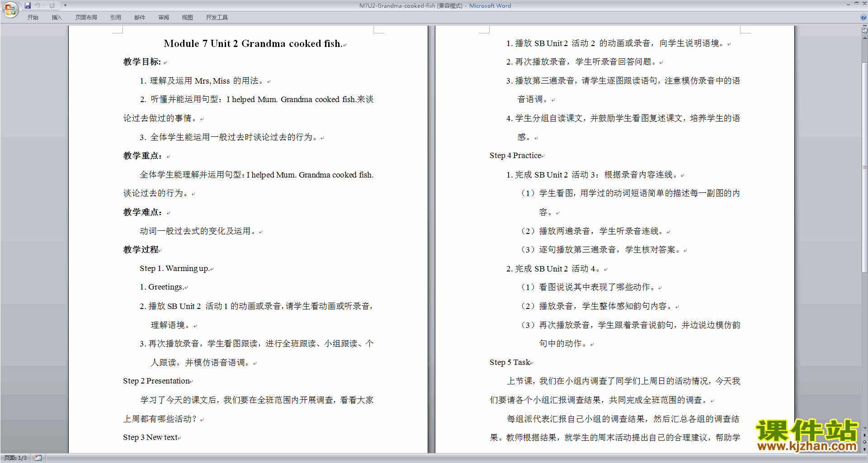Image resolution: width=868 pixels, height=463 pixels.
Task: Click the heading 教学过程
Action: point(141,250)
